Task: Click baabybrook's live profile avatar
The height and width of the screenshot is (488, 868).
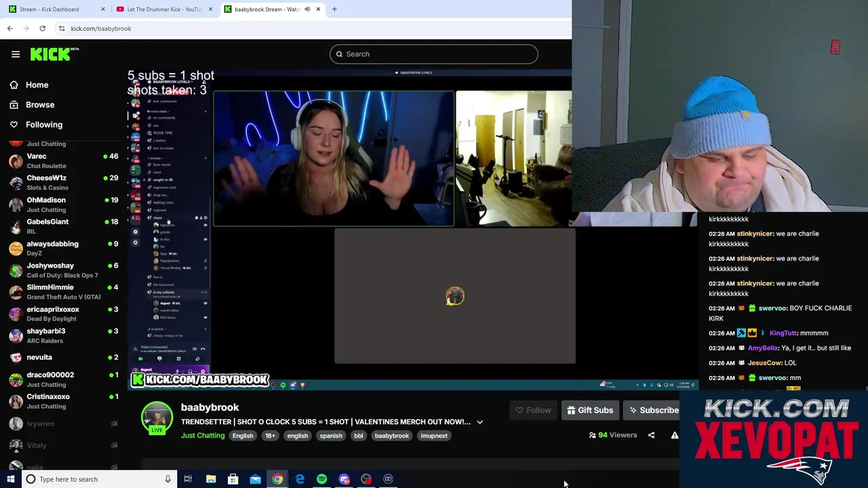Action: [157, 418]
